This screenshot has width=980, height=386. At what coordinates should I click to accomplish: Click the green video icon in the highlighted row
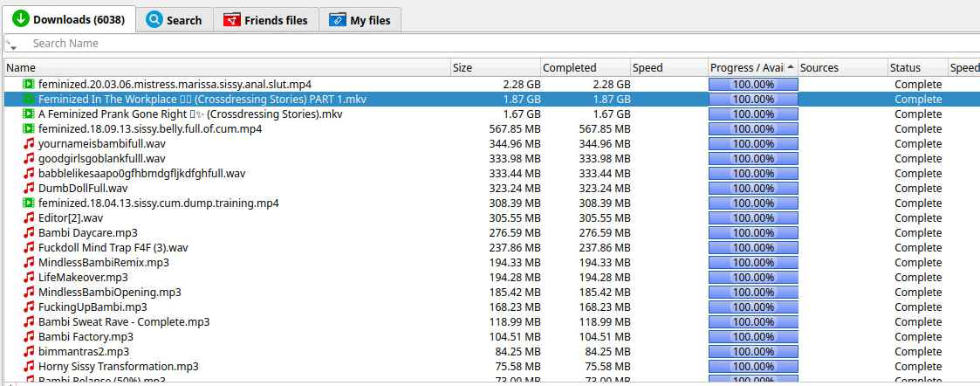coord(29,100)
